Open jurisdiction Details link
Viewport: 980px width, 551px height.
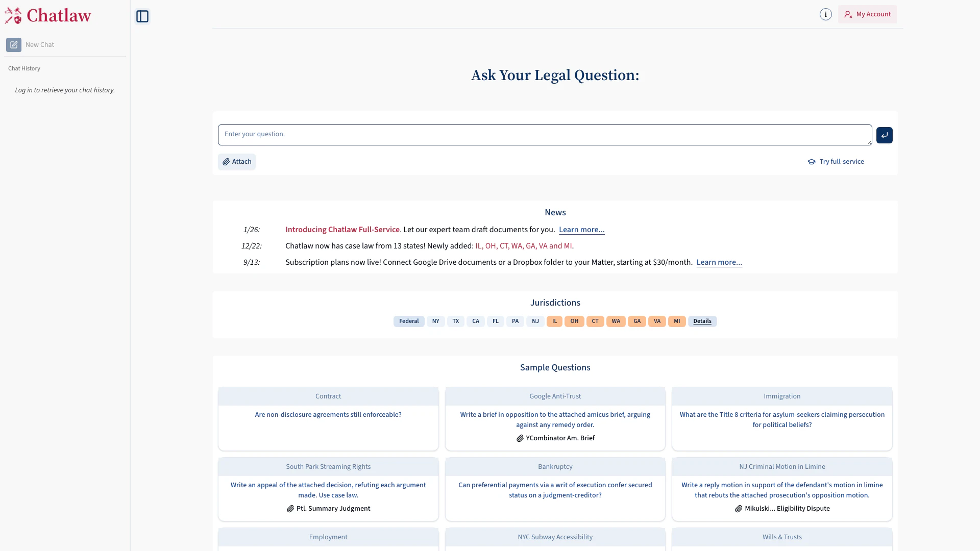pos(702,321)
